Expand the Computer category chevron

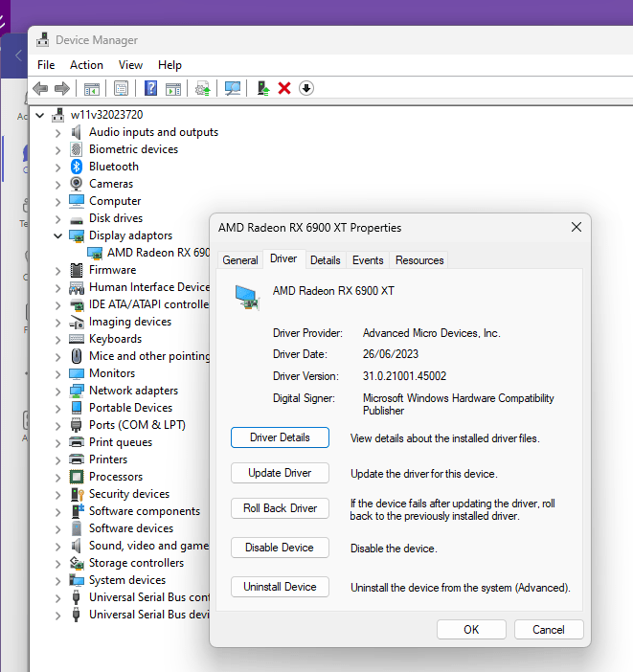pos(57,202)
